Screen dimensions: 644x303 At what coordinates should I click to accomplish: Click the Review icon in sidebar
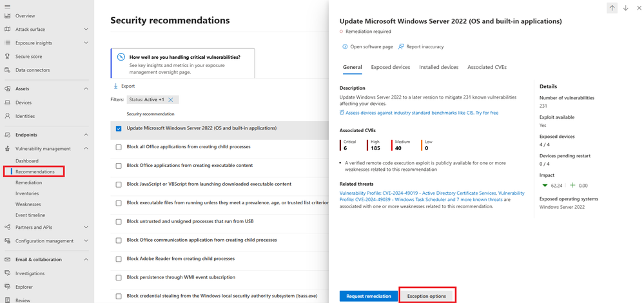point(7,300)
